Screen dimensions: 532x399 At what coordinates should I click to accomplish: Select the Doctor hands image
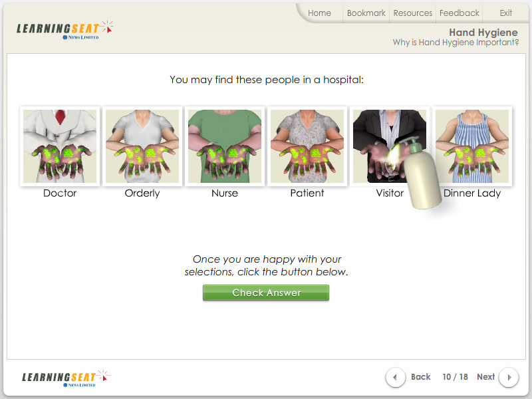[x=60, y=146]
